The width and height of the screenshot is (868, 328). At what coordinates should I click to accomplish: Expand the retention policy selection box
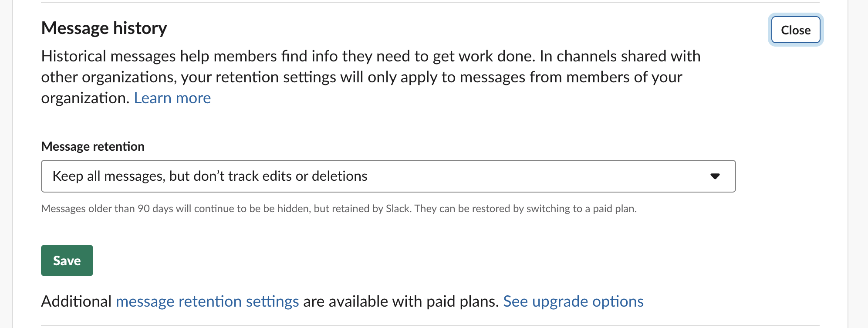coord(388,176)
